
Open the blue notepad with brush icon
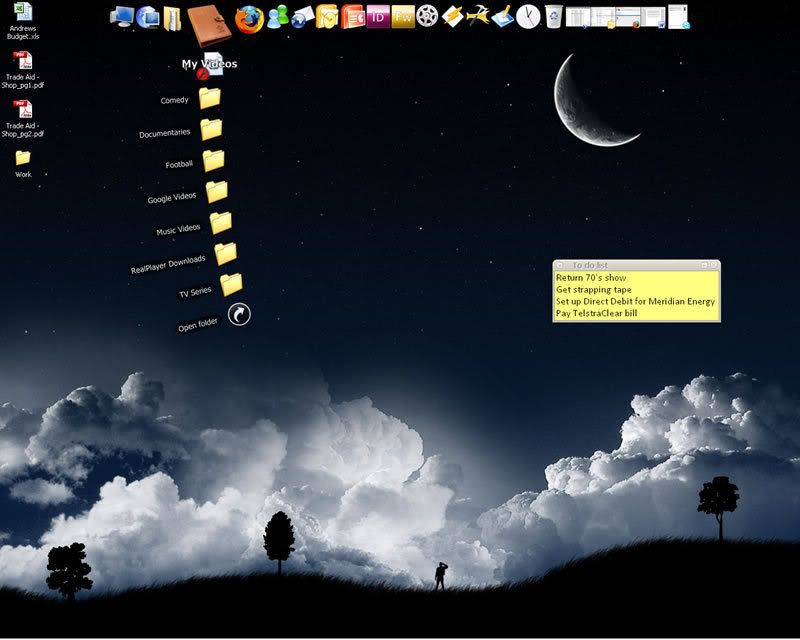[503, 16]
